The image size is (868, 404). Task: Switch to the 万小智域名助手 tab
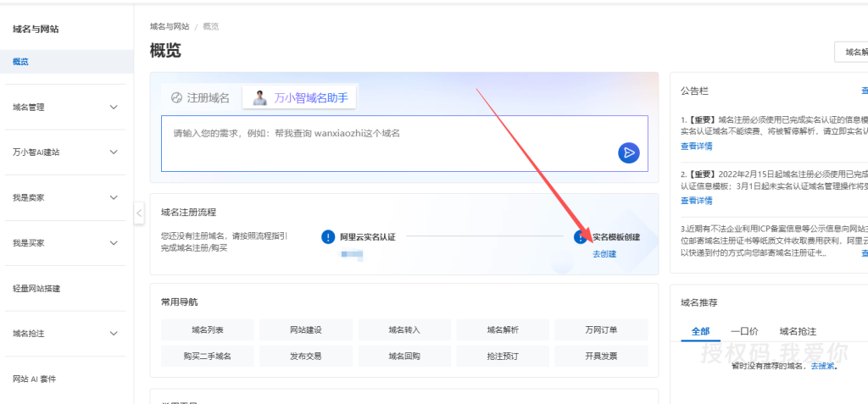[x=301, y=98]
